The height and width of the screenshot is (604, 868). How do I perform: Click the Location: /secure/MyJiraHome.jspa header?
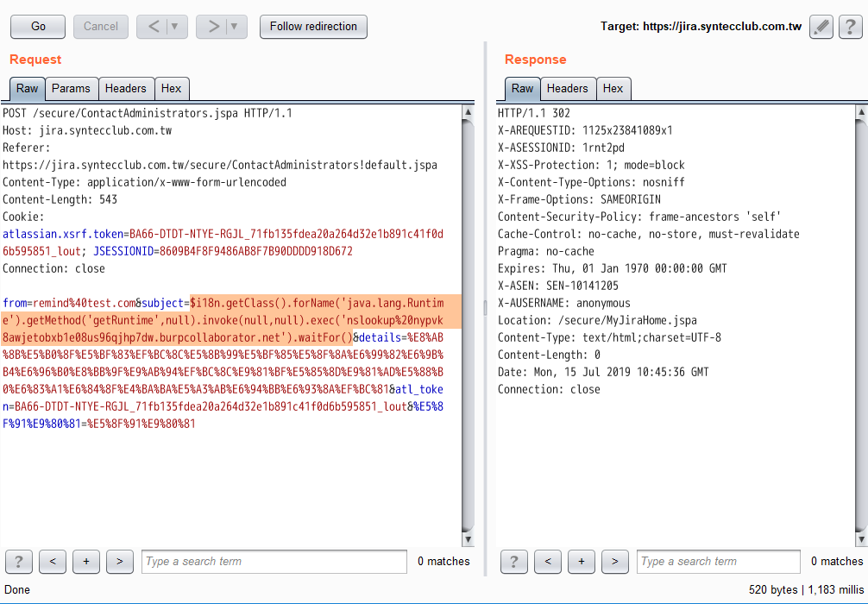pyautogui.click(x=597, y=320)
